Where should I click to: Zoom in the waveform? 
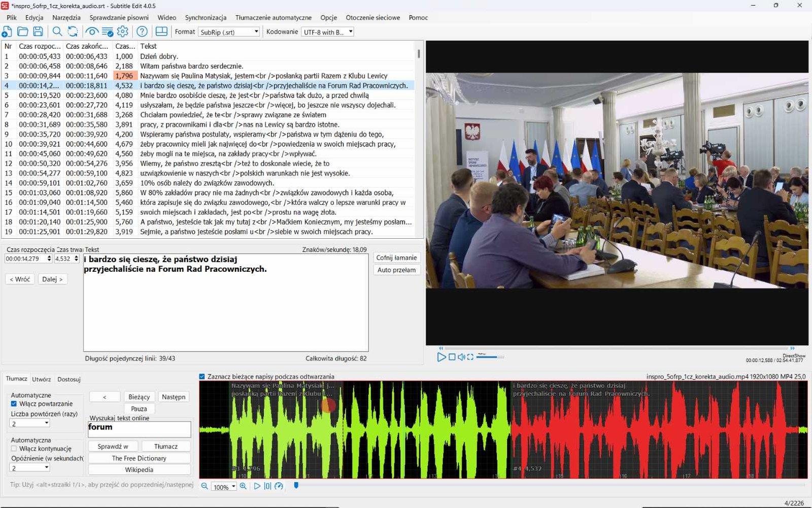pyautogui.click(x=243, y=486)
